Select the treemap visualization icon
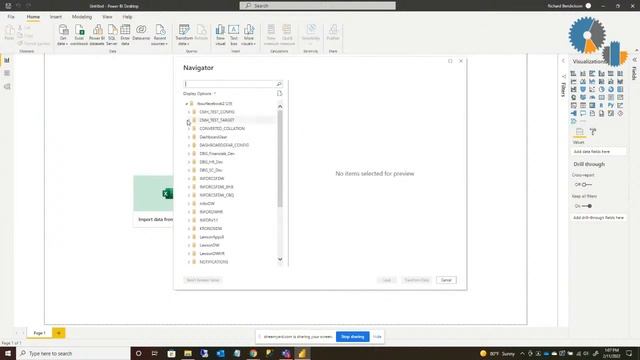The width and height of the screenshot is (640, 360). [620, 89]
